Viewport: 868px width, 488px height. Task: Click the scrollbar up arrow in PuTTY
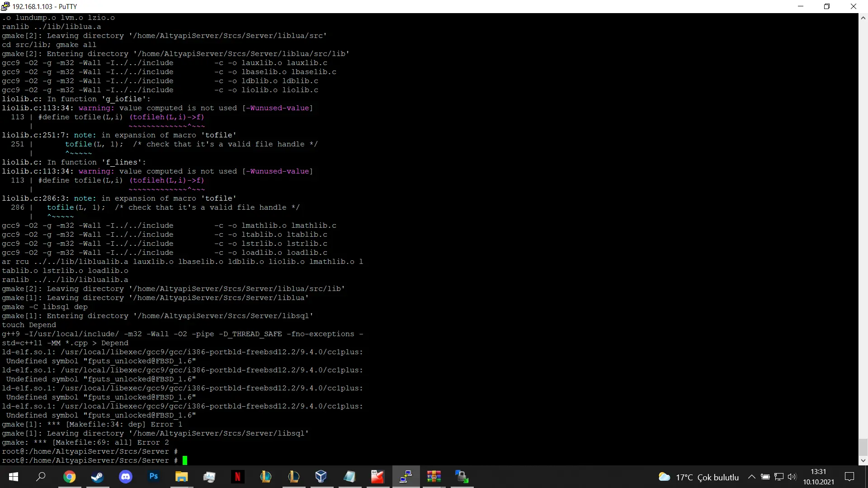point(863,18)
